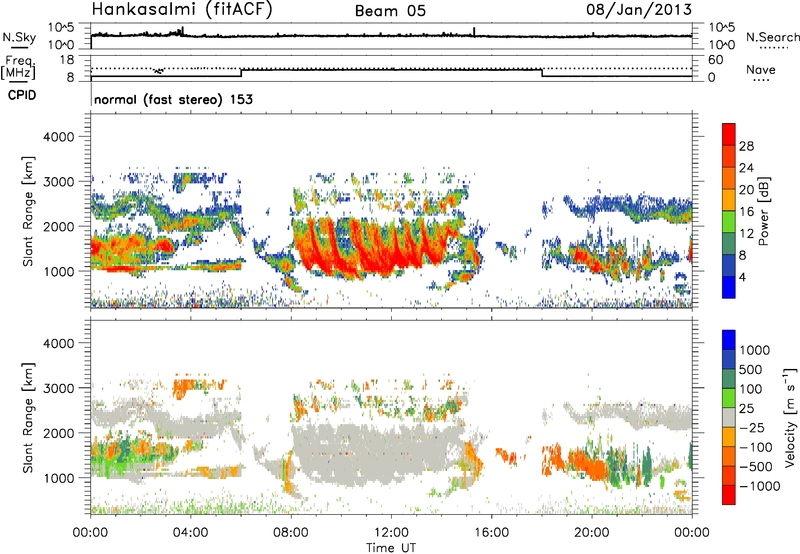Click the red bottom segment of velocity colorbar
This screenshot has width=800, height=554.
click(729, 495)
